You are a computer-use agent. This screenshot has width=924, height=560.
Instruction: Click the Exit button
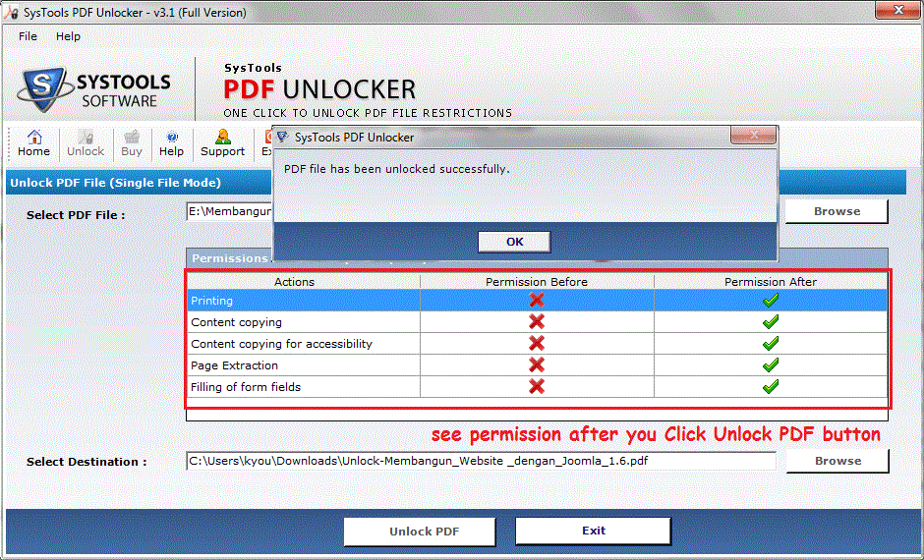pyautogui.click(x=594, y=531)
